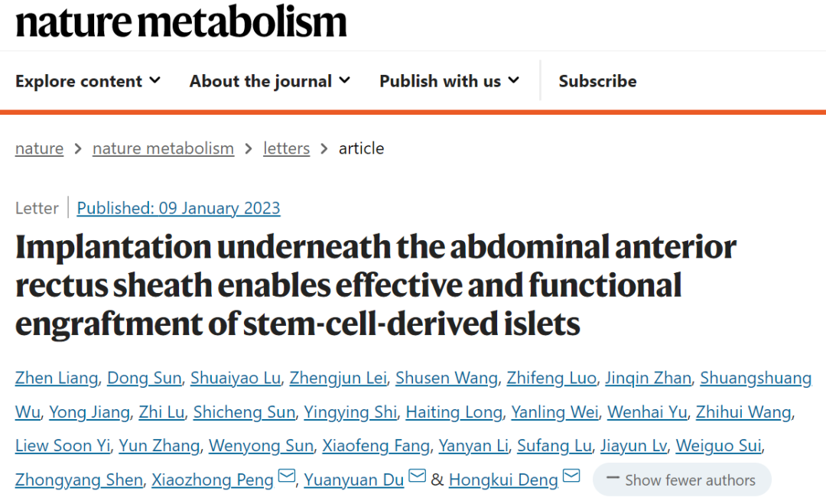Go to nature breadcrumb link

39,148
